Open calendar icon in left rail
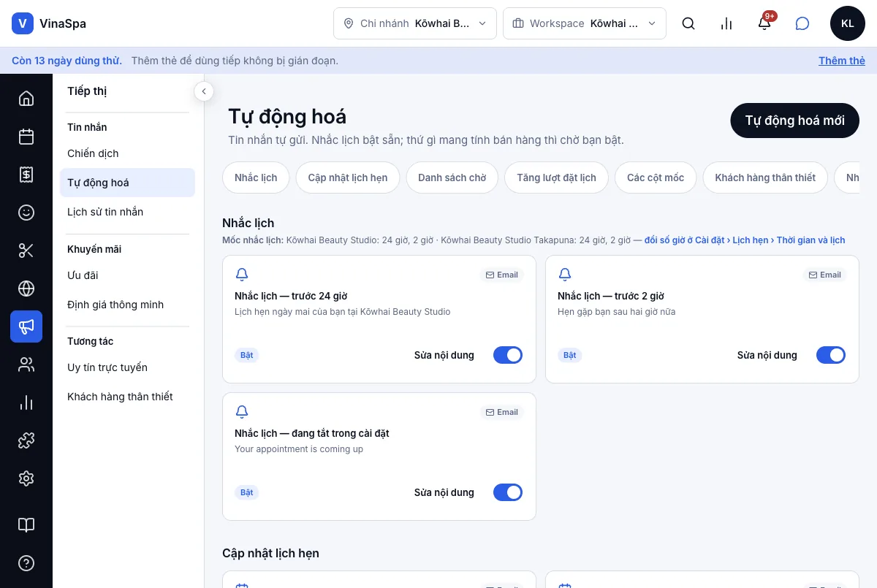The width and height of the screenshot is (877, 588). [x=26, y=137]
